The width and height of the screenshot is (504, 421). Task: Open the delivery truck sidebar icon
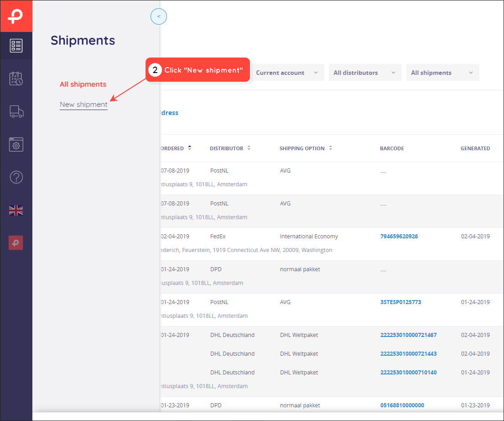pos(16,112)
